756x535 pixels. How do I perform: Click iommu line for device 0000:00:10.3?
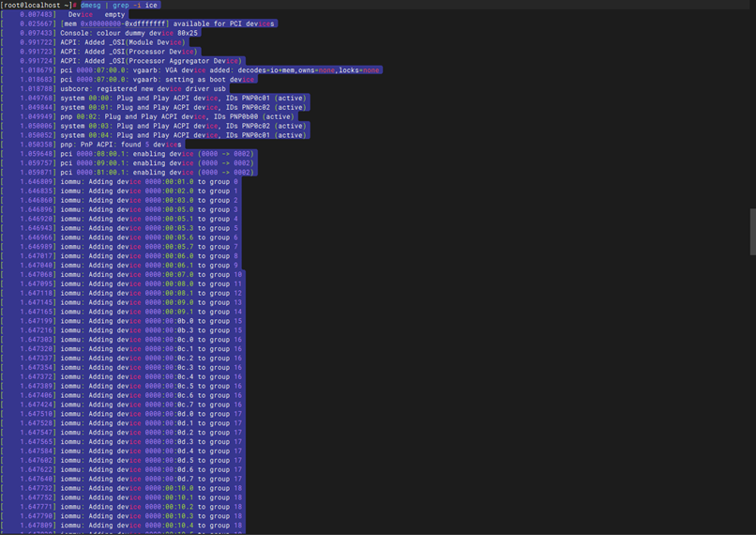click(x=123, y=516)
